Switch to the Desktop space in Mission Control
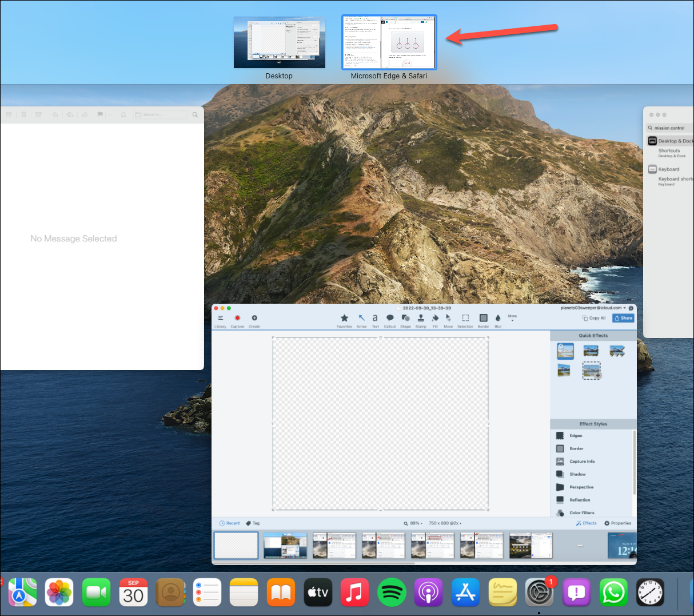This screenshot has width=694, height=616. point(280,42)
